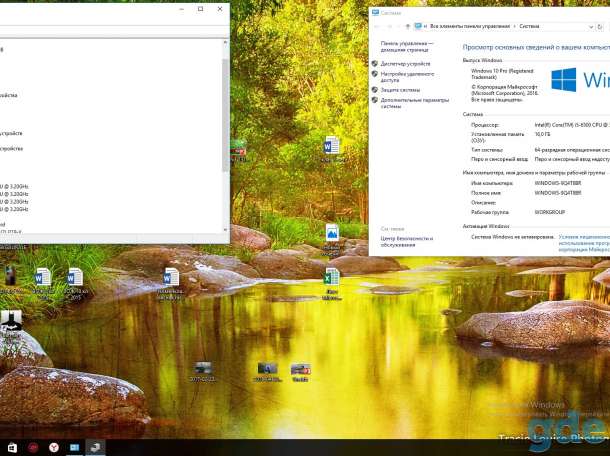This screenshot has height=456, width=610.
Task: Select the blue Control Panel taskbar icon
Action: pos(74,448)
